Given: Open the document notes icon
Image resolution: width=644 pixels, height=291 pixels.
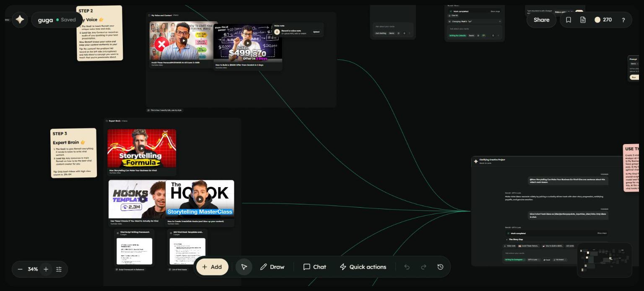Looking at the screenshot, I should (583, 20).
